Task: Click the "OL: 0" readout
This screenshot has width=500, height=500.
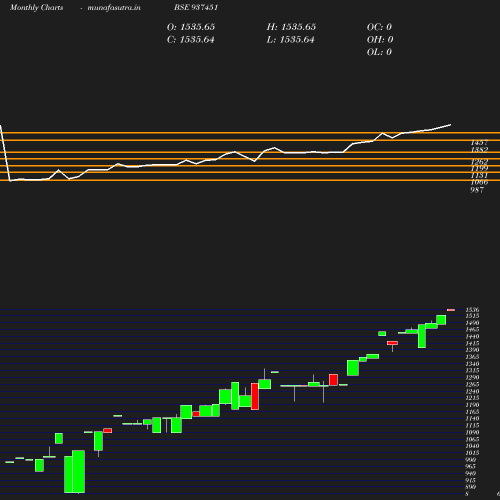Action: [379, 52]
